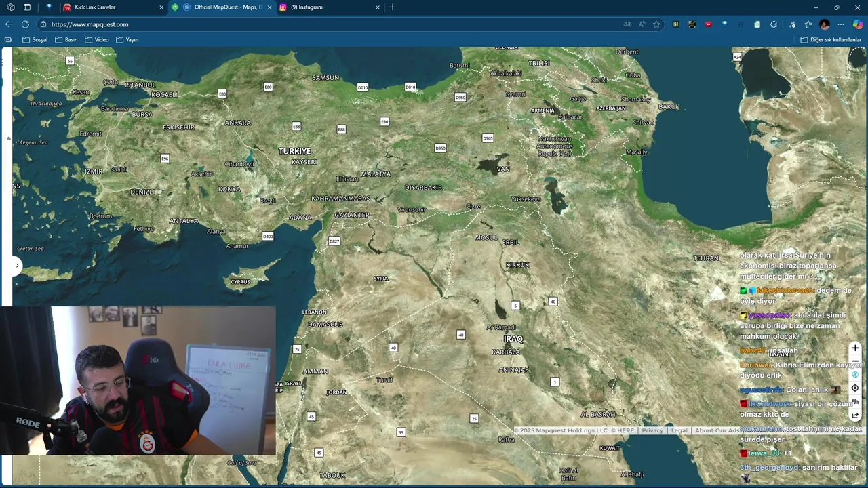Open the browser profile avatar

825,24
